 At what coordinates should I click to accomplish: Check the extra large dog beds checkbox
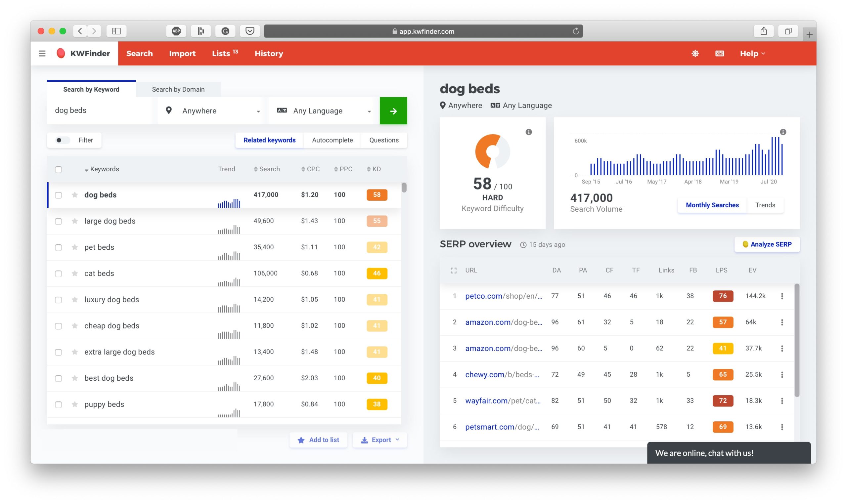click(59, 352)
